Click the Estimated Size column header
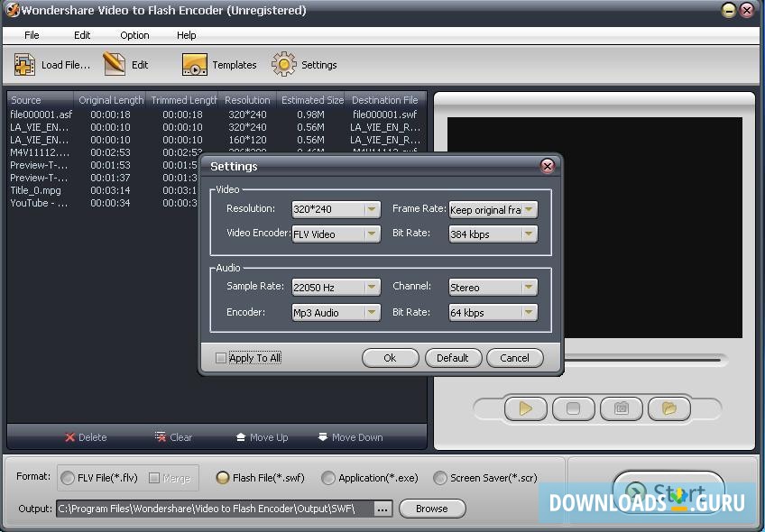The width and height of the screenshot is (765, 532). (312, 100)
